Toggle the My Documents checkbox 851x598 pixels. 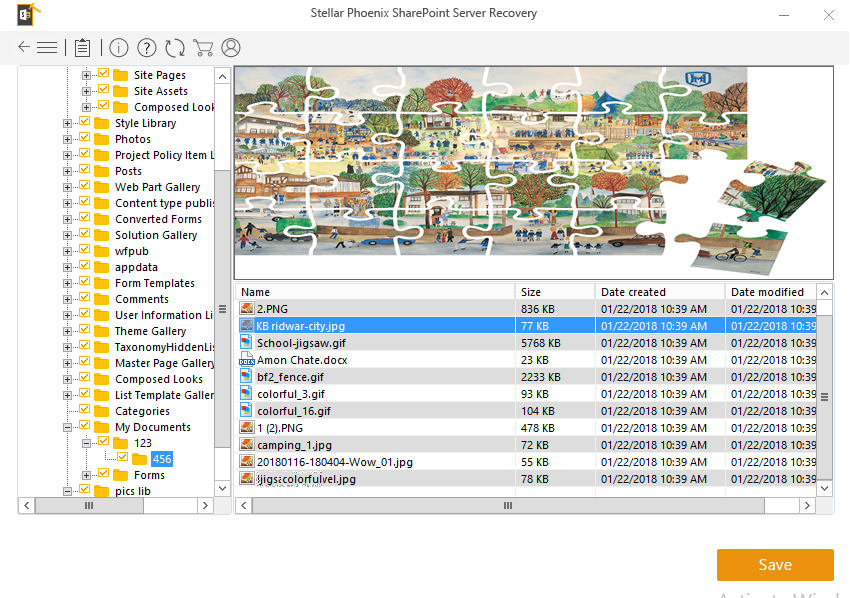(85, 425)
